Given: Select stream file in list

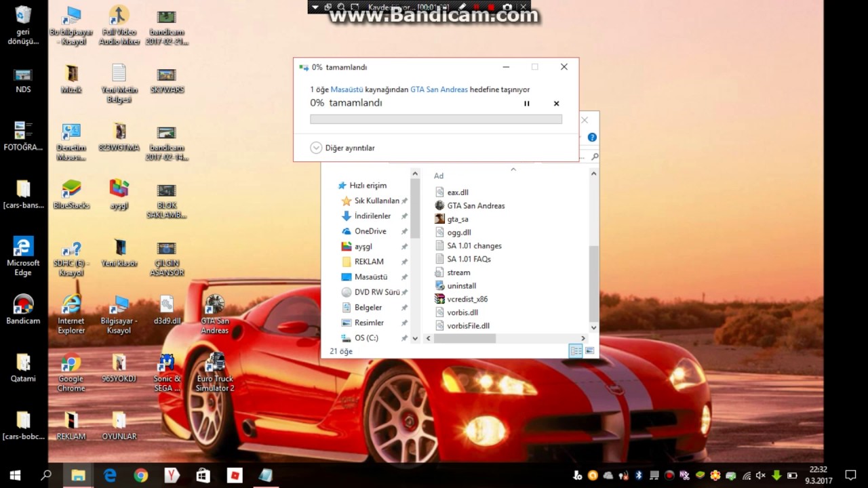Looking at the screenshot, I should click(x=452, y=272).
